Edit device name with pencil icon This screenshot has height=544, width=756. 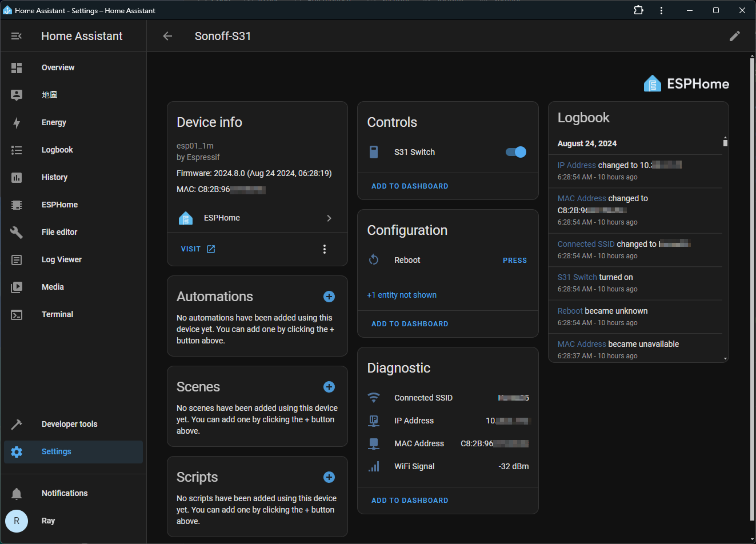pos(735,36)
